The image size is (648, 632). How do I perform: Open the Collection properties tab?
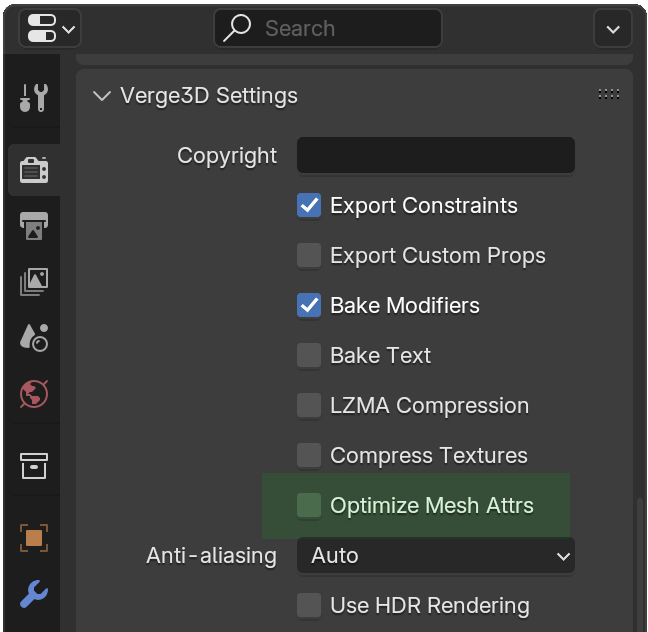click(x=34, y=466)
